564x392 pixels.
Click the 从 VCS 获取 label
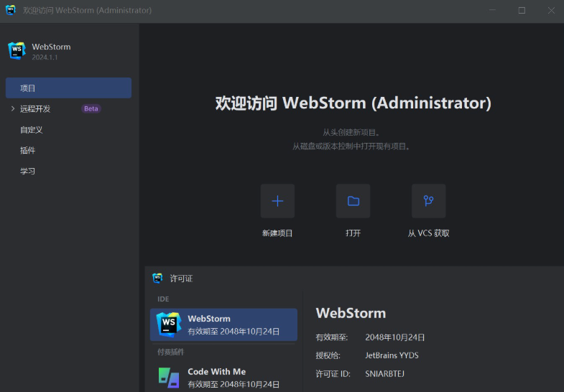click(x=428, y=233)
